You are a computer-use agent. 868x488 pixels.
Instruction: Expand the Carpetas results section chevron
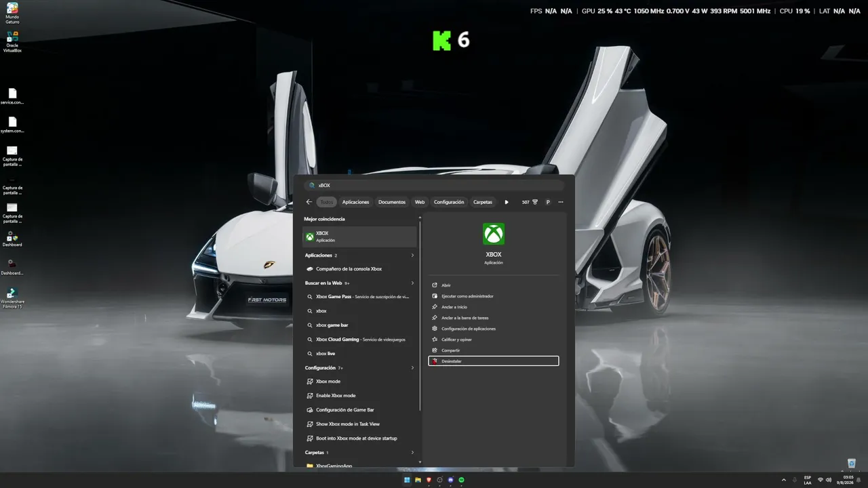click(412, 453)
